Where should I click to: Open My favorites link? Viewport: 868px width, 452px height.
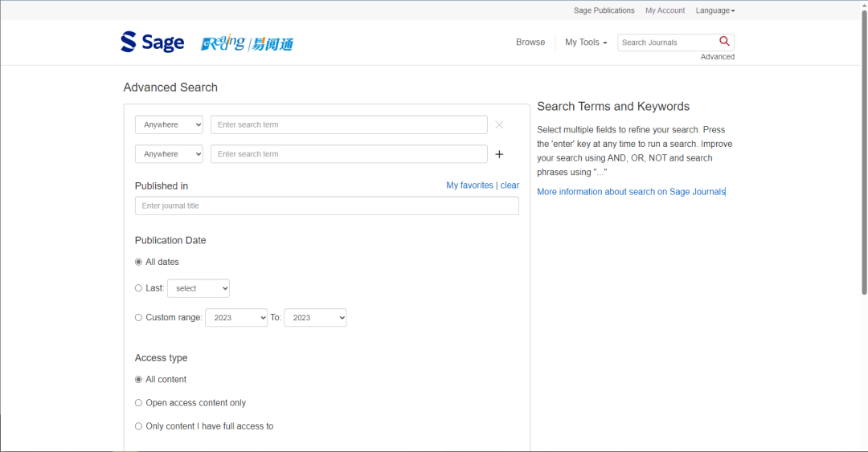point(469,185)
